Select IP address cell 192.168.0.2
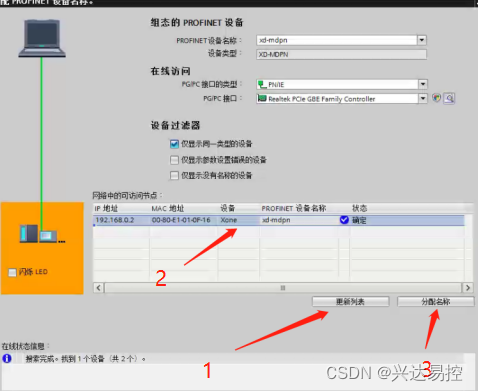 tap(115, 220)
